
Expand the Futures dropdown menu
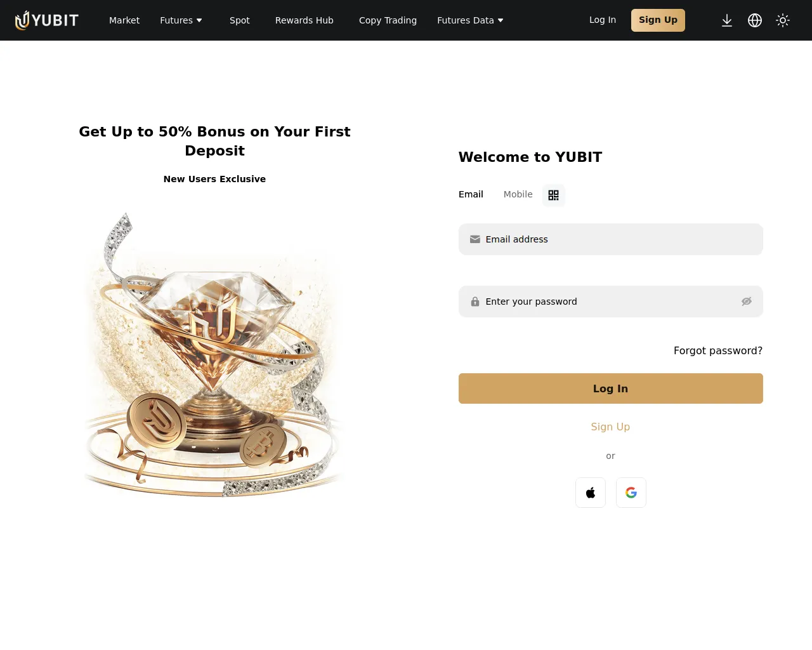click(x=181, y=20)
